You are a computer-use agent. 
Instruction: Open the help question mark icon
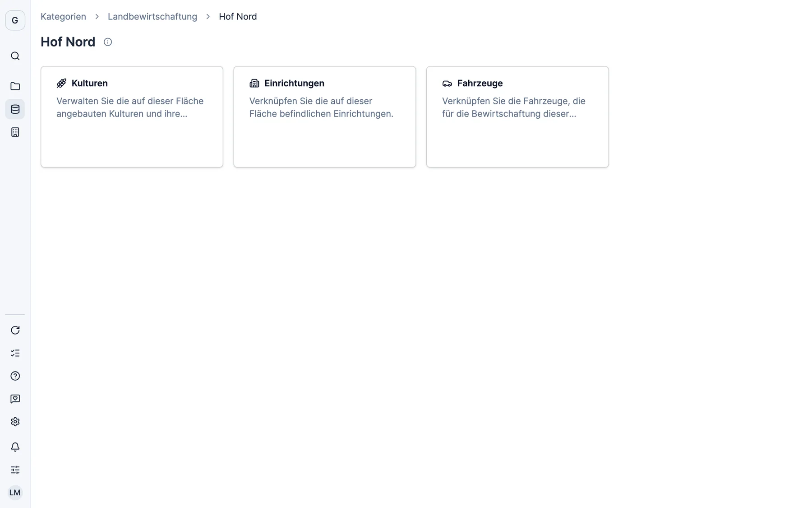click(15, 376)
